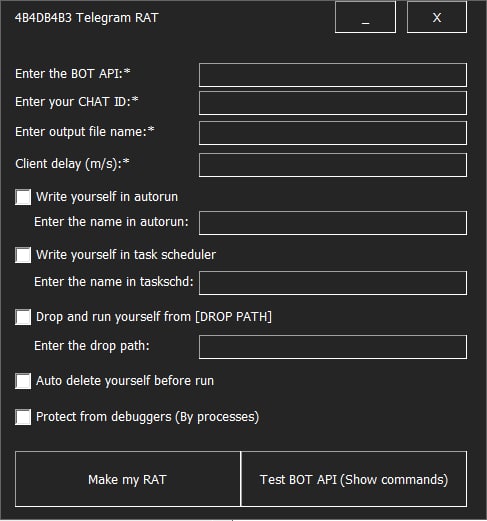Click the '4B4DB4B3 Telegram RAT' title text
487x521 pixels.
pos(87,18)
